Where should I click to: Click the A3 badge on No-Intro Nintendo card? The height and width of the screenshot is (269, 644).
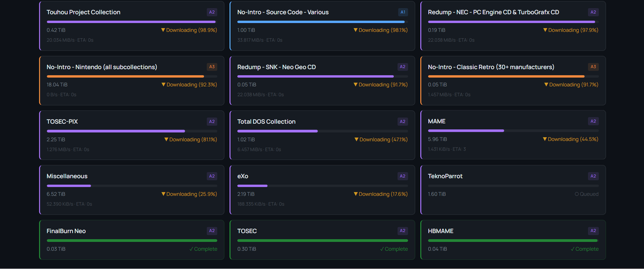(212, 67)
